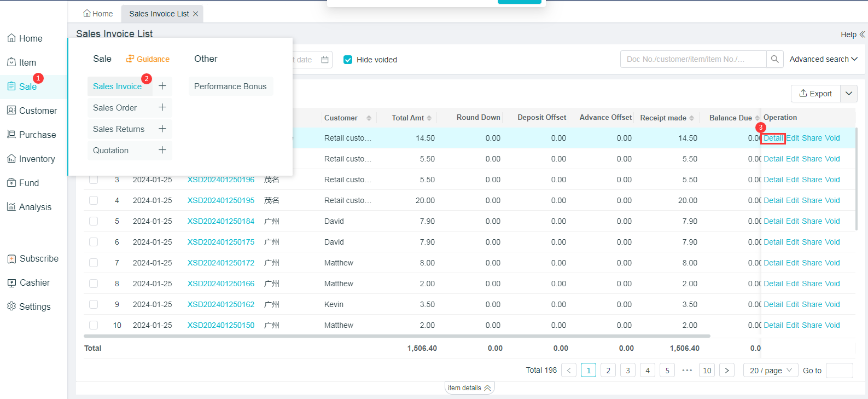Image resolution: width=868 pixels, height=399 pixels.
Task: Uncheck the Hide voided checkbox
Action: pos(348,60)
